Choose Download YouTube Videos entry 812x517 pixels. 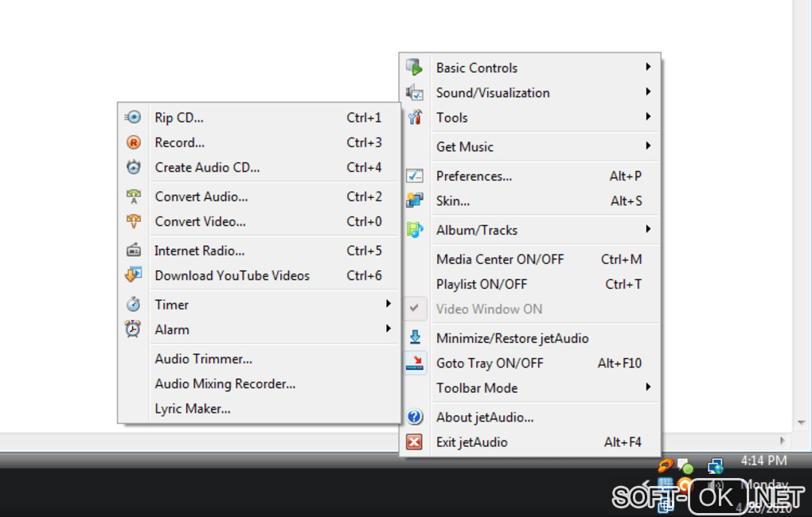pos(260,275)
